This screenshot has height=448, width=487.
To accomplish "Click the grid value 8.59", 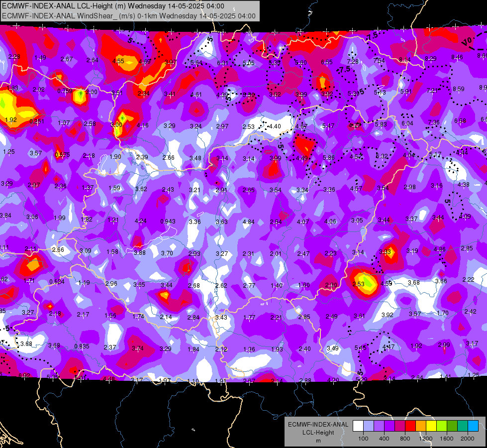I will [x=459, y=89].
